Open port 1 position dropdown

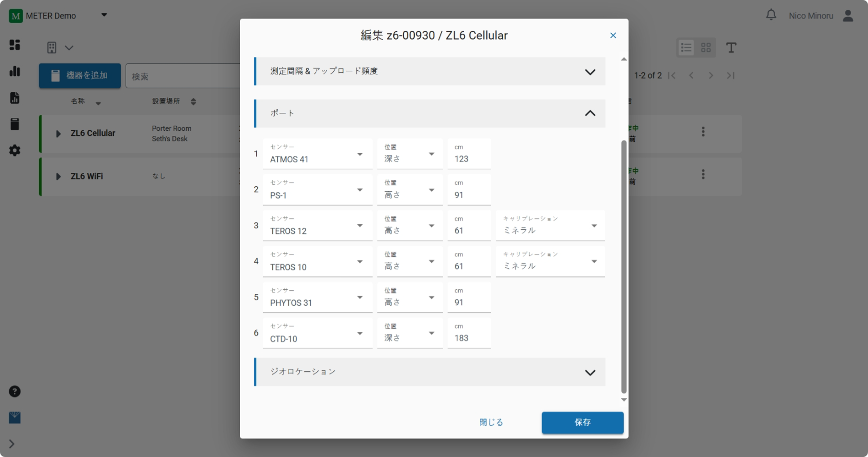pyautogui.click(x=410, y=154)
